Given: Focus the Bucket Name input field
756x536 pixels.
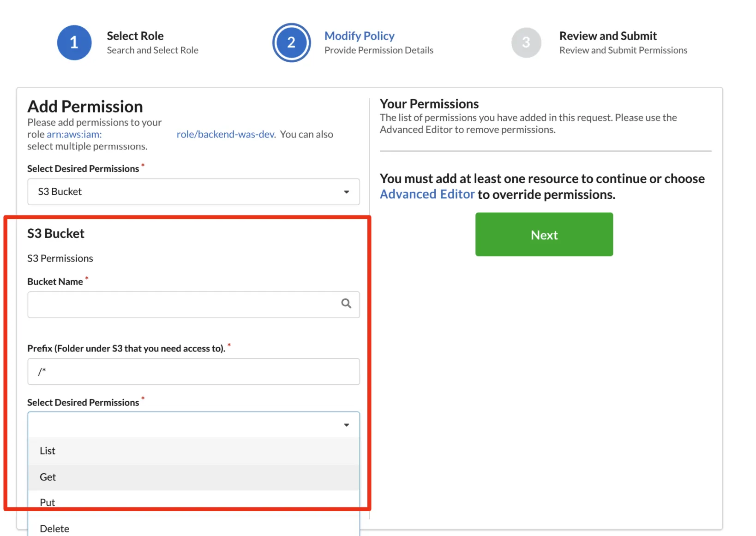Looking at the screenshot, I should click(x=182, y=304).
